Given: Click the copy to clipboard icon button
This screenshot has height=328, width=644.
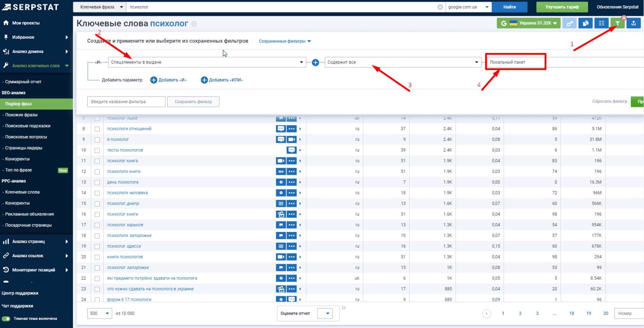Looking at the screenshot, I should [x=585, y=23].
